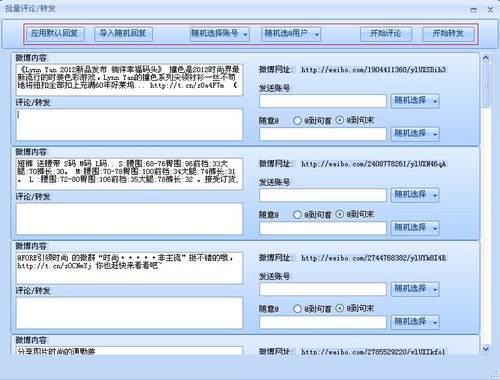Click 发送账号 field for @FORE post
This screenshot has height=380, width=500.
(x=323, y=289)
